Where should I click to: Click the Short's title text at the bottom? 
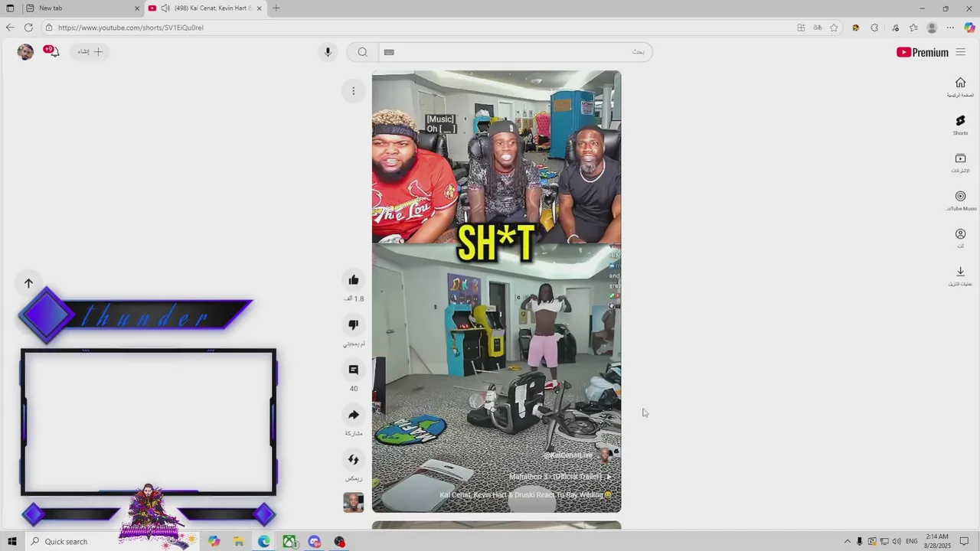click(x=525, y=494)
